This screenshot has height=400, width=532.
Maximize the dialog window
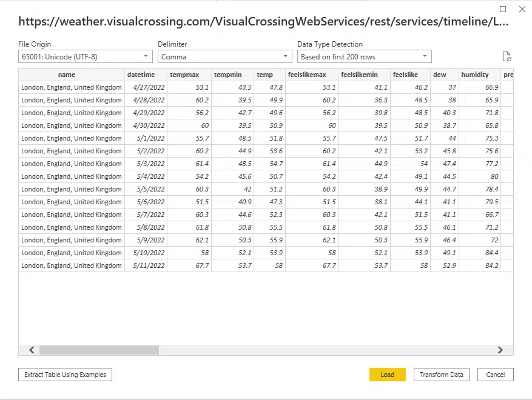tap(503, 9)
